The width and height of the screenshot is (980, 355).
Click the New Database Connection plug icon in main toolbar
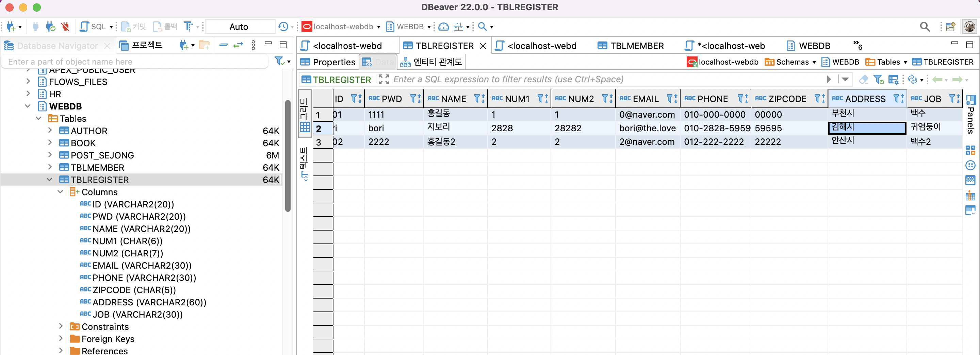(x=11, y=27)
